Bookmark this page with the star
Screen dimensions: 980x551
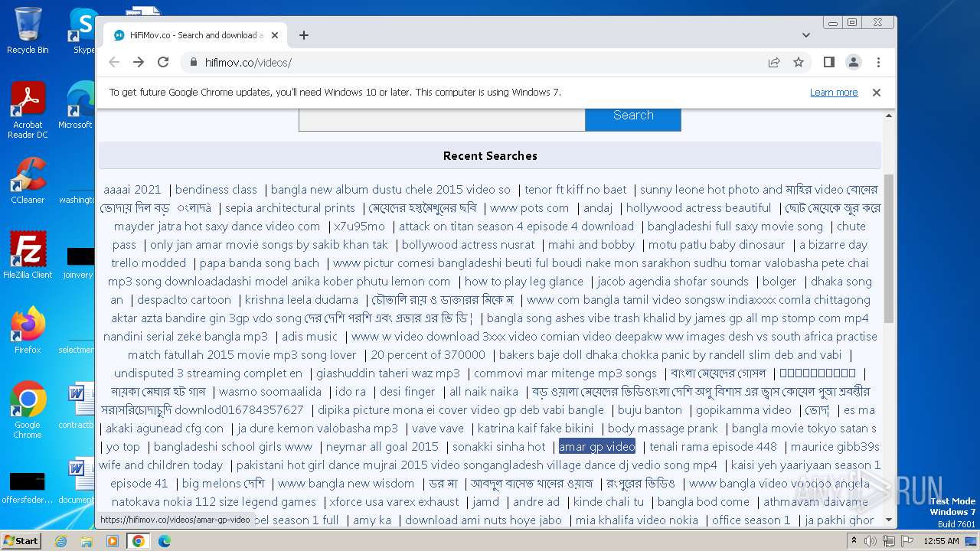tap(799, 62)
